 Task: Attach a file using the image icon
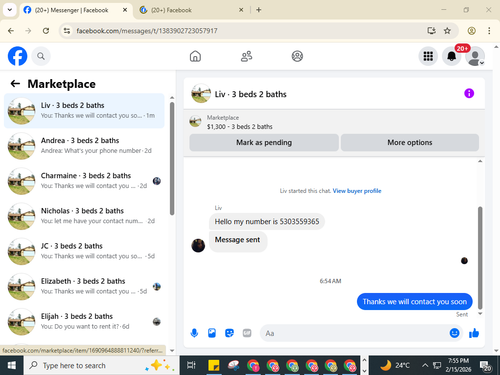point(212,333)
